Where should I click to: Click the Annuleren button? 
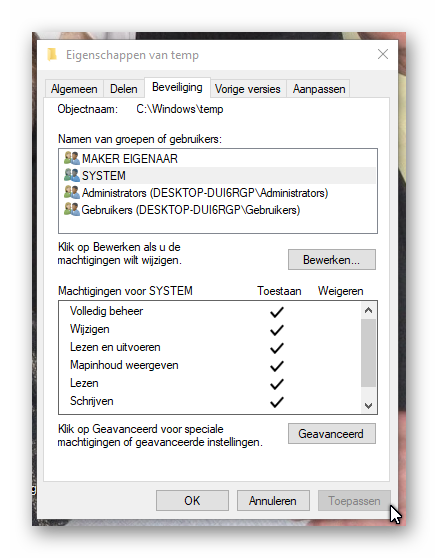pyautogui.click(x=273, y=501)
